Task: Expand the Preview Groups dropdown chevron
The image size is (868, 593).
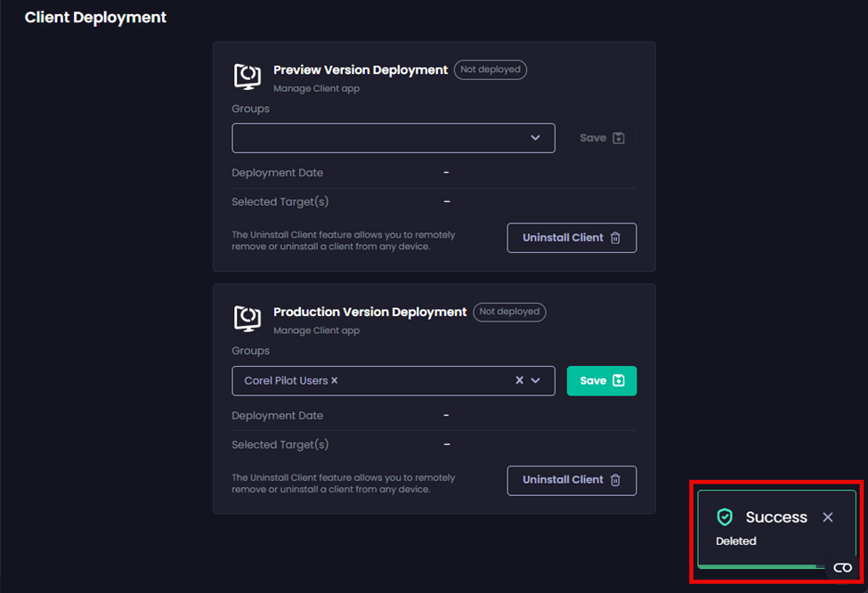Action: point(535,138)
